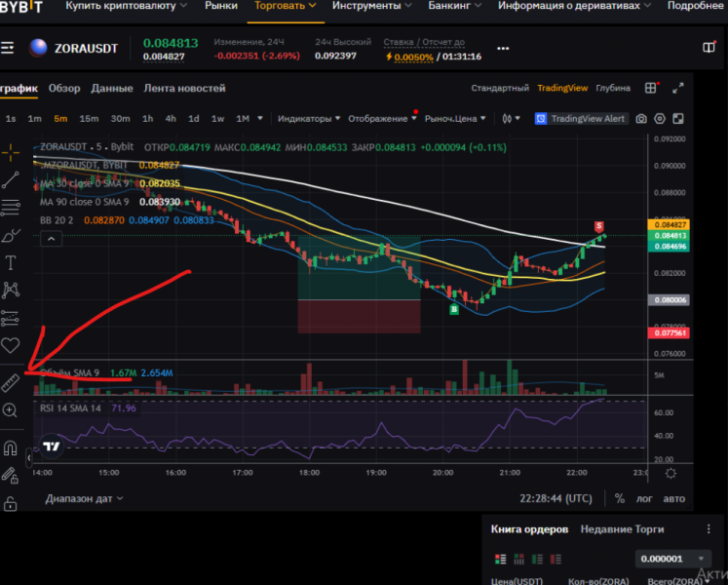The height and width of the screenshot is (585, 728).
Task: Select the 15m timeframe
Action: (x=89, y=119)
